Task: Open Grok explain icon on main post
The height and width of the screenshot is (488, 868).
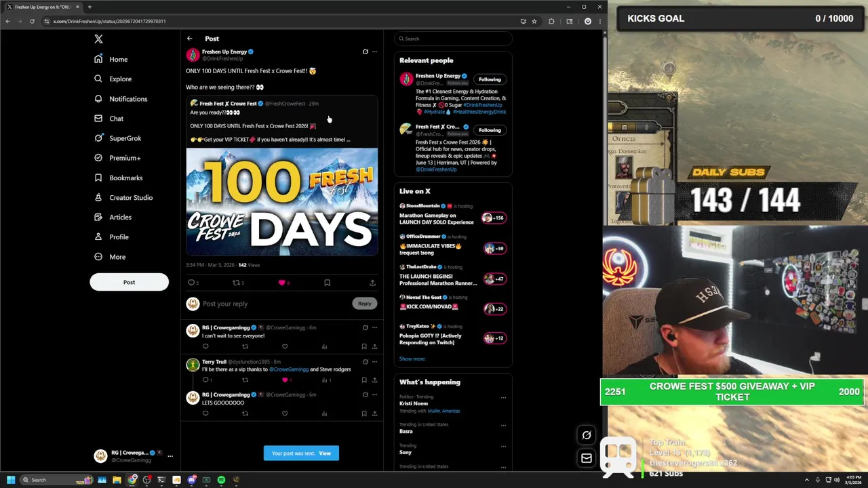Action: click(365, 52)
